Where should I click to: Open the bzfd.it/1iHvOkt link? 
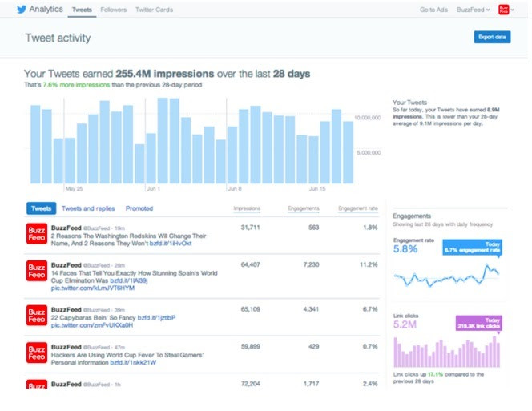(x=171, y=244)
